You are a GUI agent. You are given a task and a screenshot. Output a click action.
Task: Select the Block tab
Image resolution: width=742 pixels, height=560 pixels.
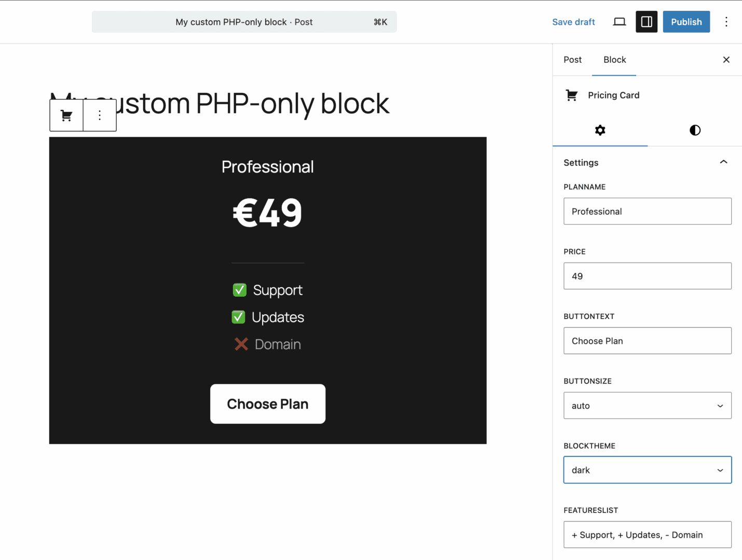click(x=614, y=60)
